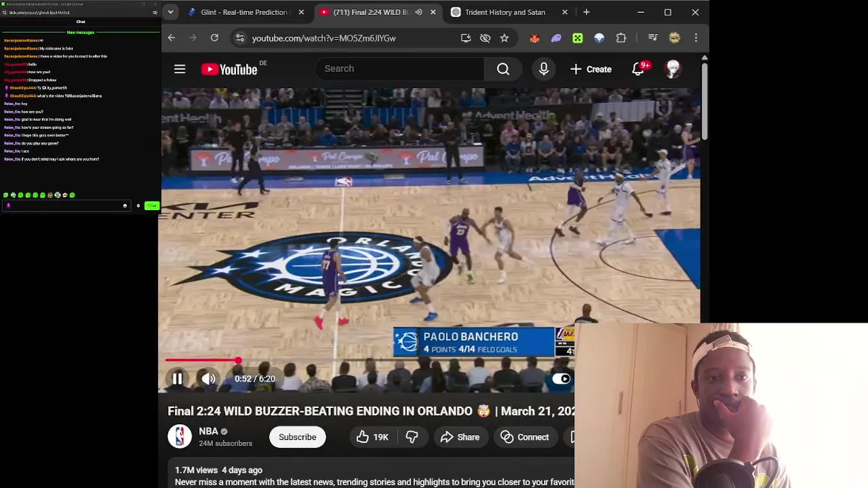
Task: Open the emoji picker in Kick chat input
Action: click(125, 205)
